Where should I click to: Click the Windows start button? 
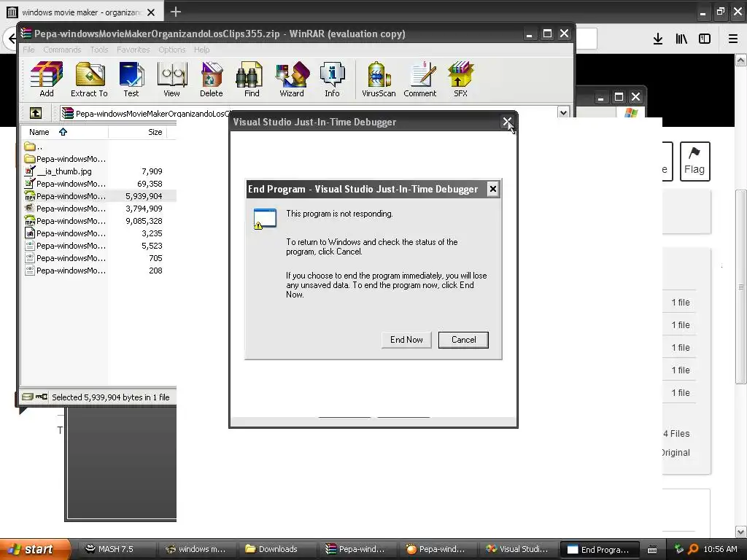(34, 549)
